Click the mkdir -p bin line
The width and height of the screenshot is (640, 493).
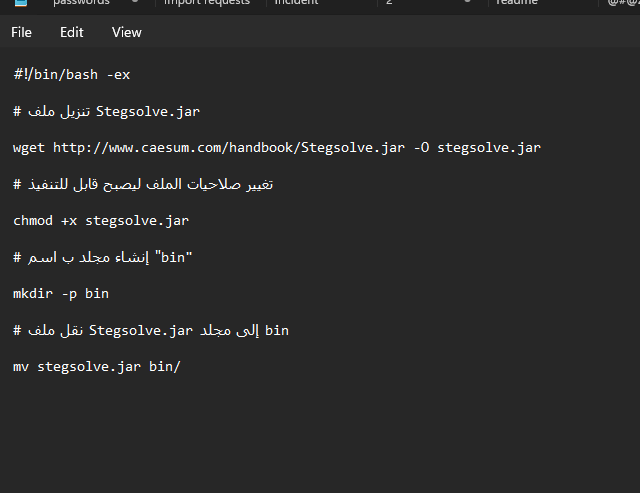[61, 294]
